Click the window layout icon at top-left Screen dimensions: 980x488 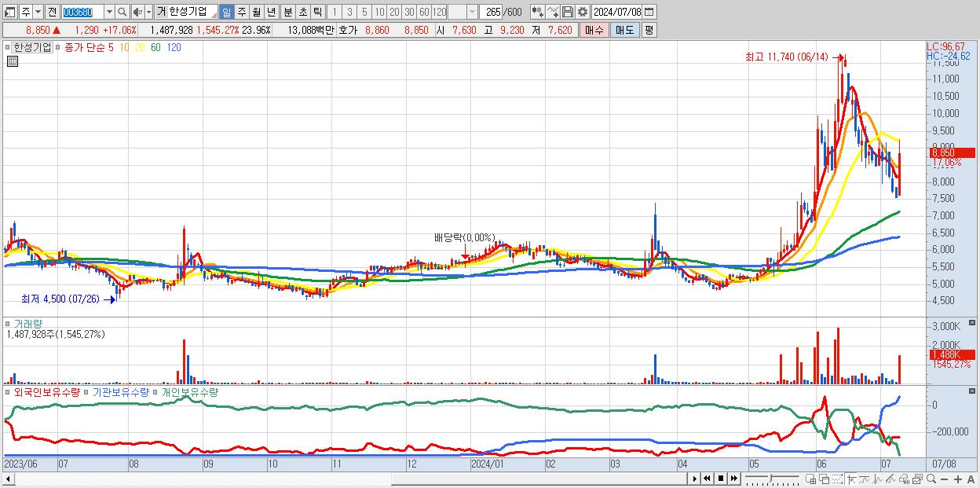10,12
